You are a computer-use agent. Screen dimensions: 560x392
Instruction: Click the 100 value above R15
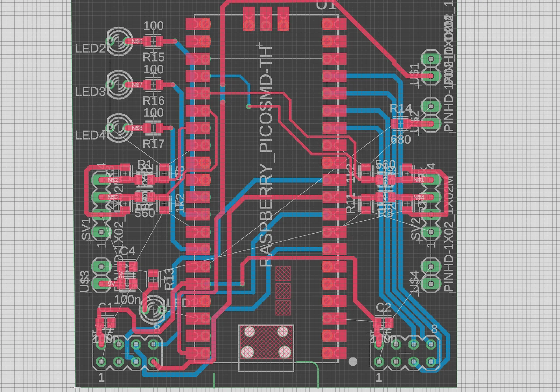pyautogui.click(x=154, y=26)
